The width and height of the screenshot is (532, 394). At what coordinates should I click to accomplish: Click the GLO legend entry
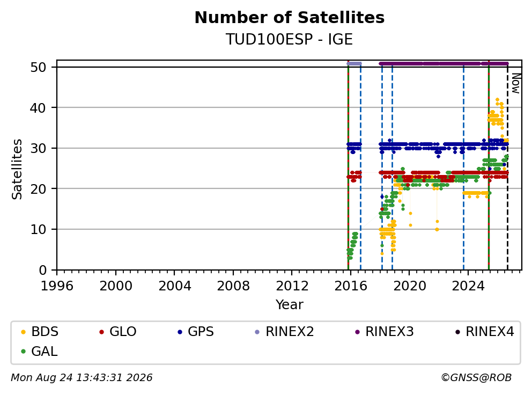coord(118,332)
